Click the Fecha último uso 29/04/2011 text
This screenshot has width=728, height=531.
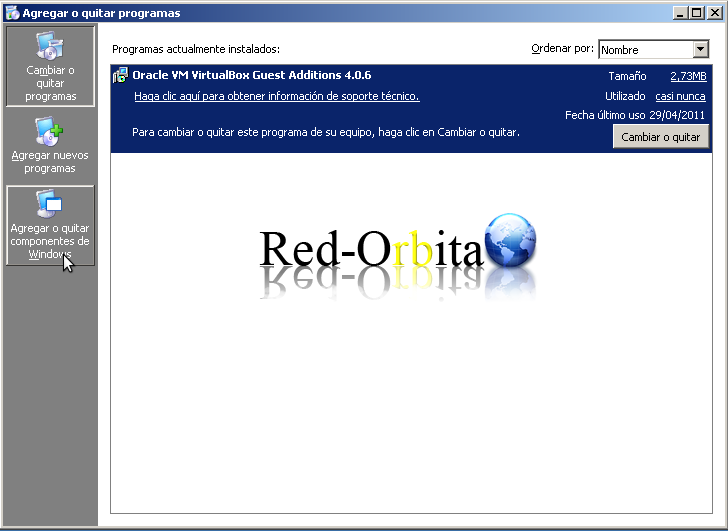635,115
